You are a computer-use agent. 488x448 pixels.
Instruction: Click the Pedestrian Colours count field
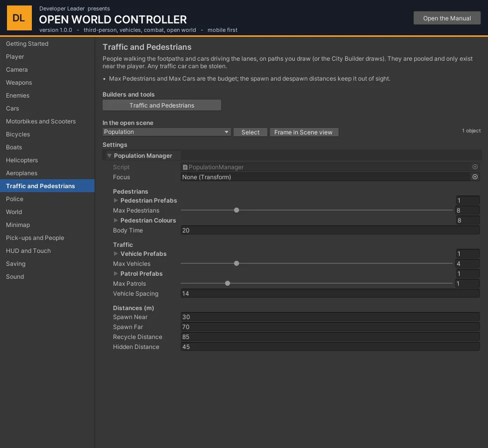coord(468,220)
